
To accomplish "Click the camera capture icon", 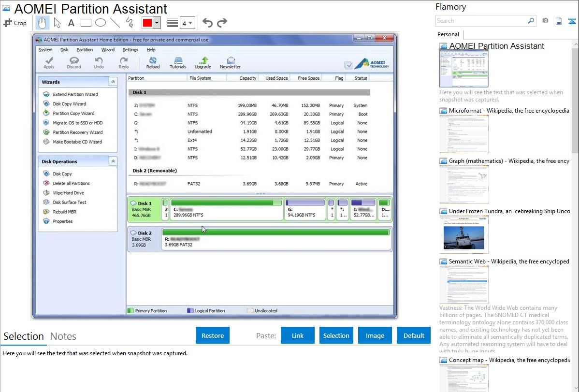I will click(x=545, y=21).
